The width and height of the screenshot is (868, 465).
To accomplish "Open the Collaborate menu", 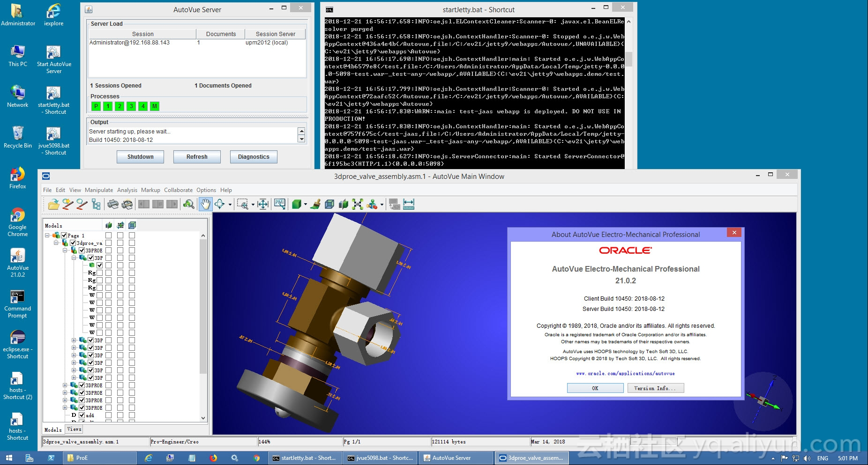I will tap(178, 190).
